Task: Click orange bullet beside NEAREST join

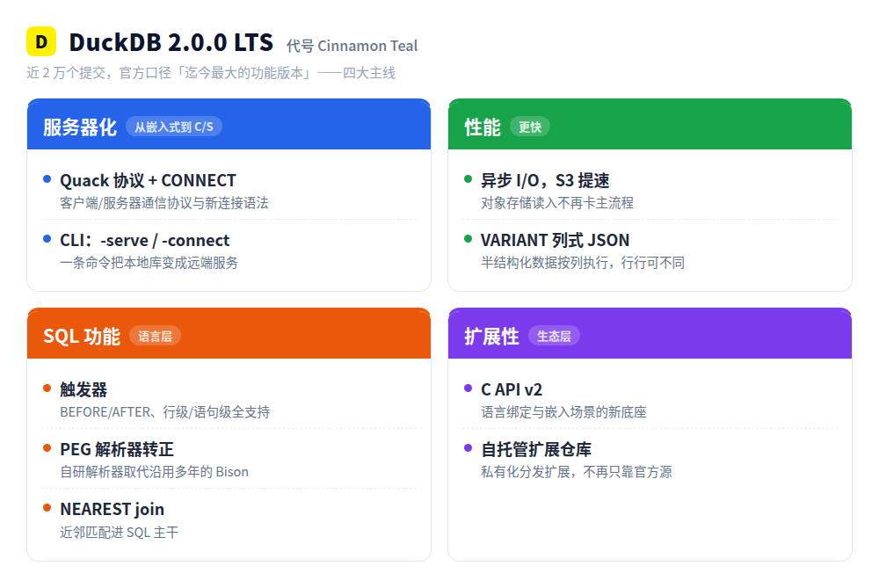Action: tap(47, 508)
